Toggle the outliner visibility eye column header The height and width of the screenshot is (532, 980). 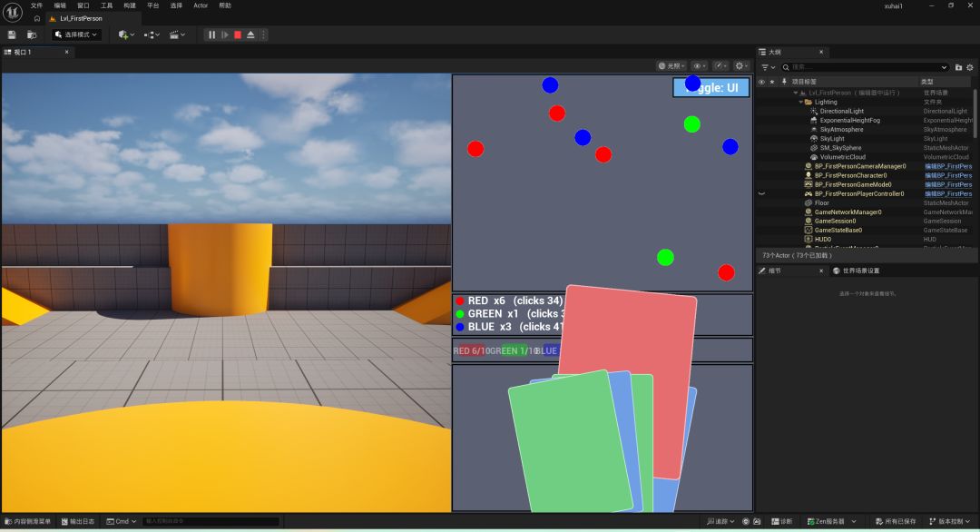761,82
